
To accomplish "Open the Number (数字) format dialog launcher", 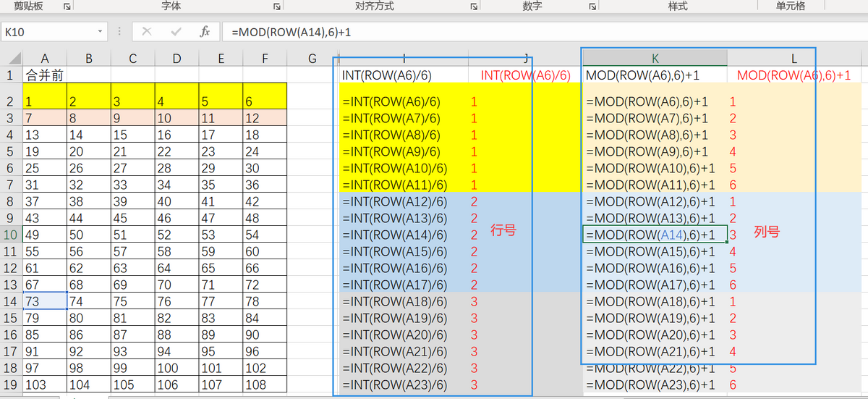I will [592, 6].
